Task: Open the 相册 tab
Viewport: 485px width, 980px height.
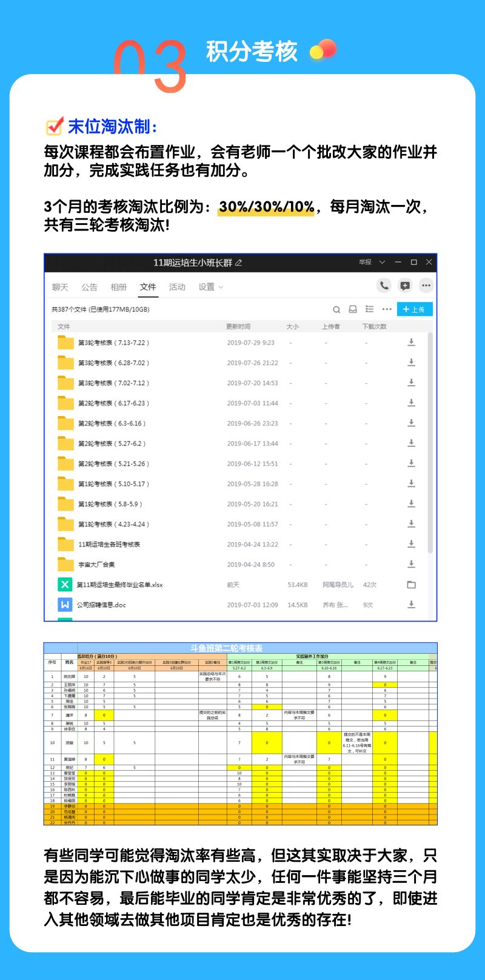Action: (118, 287)
